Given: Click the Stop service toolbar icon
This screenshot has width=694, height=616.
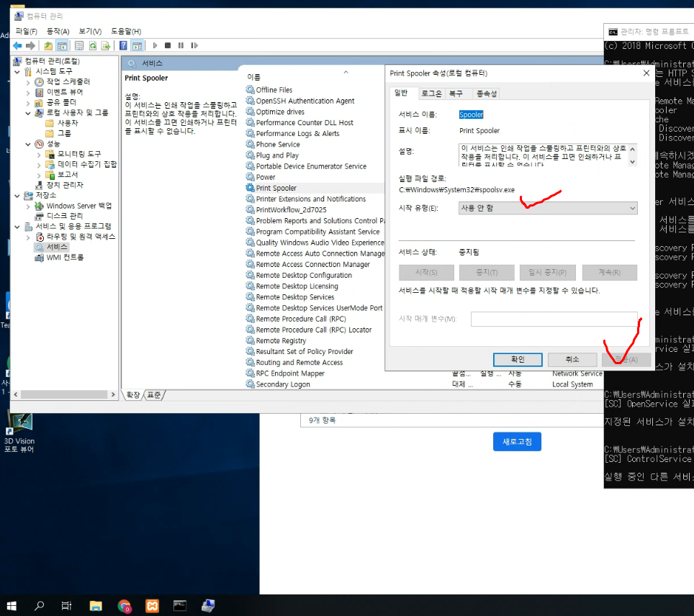Looking at the screenshot, I should (x=168, y=45).
